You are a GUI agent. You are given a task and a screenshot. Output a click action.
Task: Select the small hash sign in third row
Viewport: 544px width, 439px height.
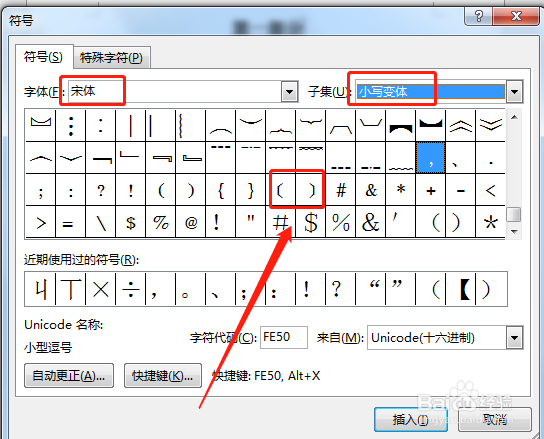tap(341, 190)
